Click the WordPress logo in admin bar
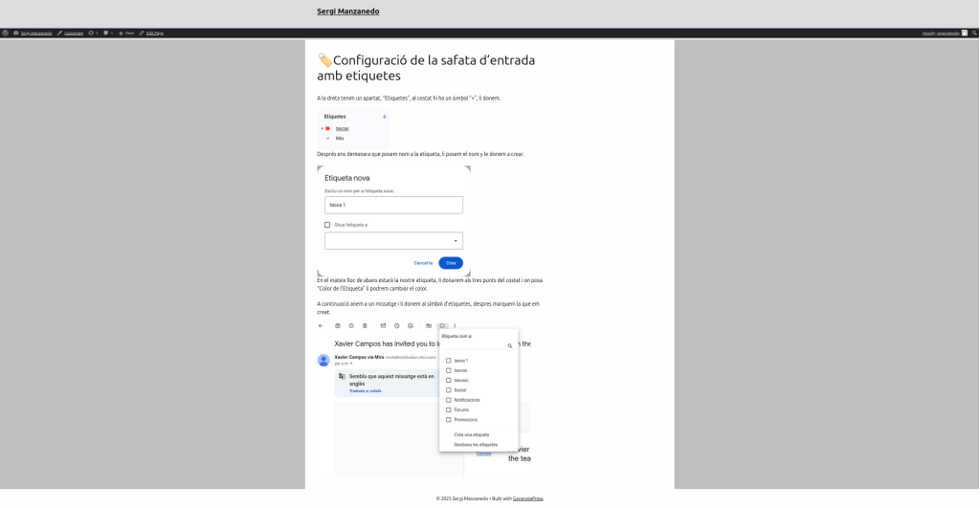980x508 pixels. click(x=6, y=33)
